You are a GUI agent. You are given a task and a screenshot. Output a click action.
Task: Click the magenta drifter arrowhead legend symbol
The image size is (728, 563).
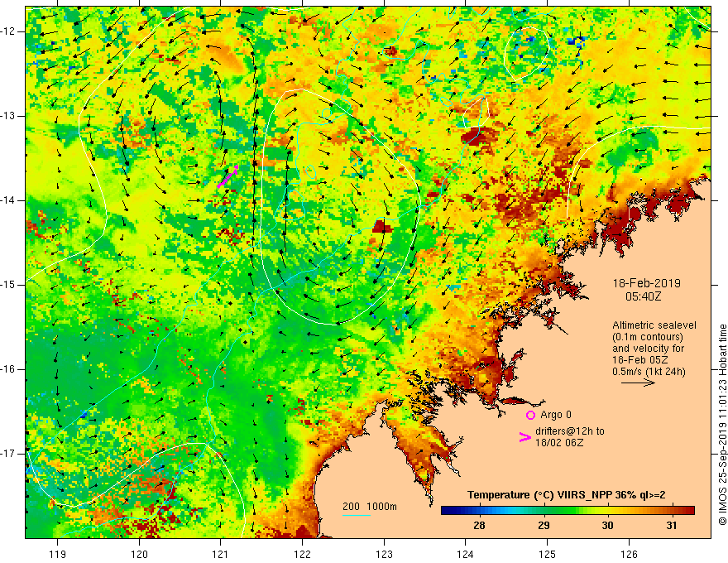(x=525, y=437)
